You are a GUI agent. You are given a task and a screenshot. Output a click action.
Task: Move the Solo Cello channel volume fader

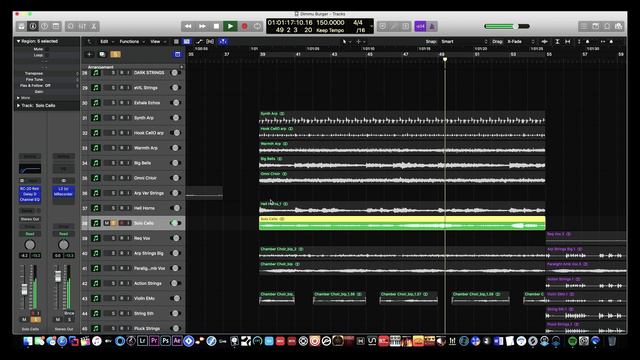coord(24,289)
